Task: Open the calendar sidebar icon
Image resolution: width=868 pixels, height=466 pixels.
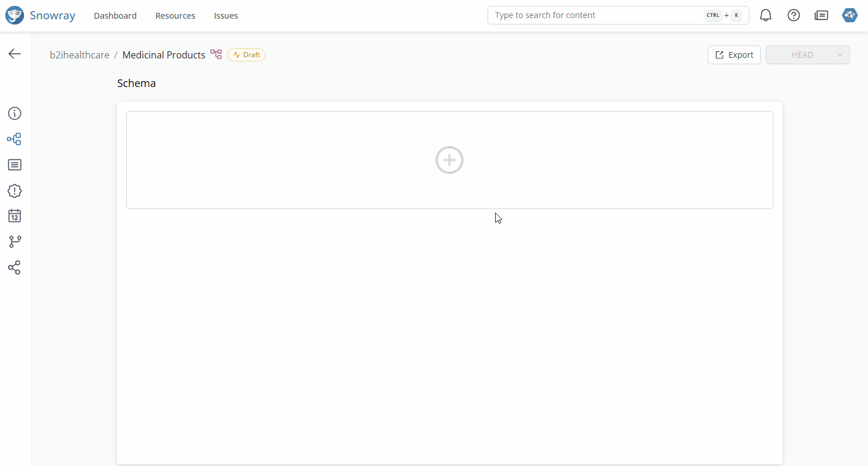Action: coord(15,216)
